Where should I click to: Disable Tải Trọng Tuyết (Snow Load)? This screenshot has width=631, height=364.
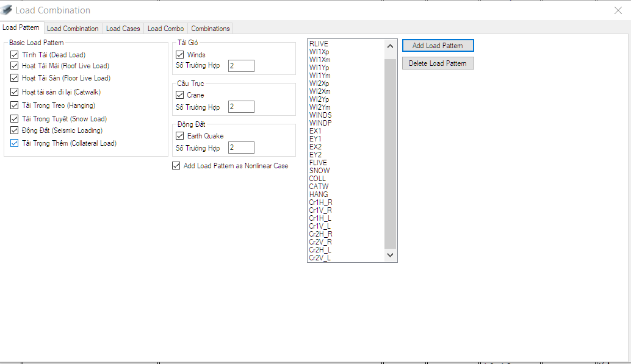14,118
